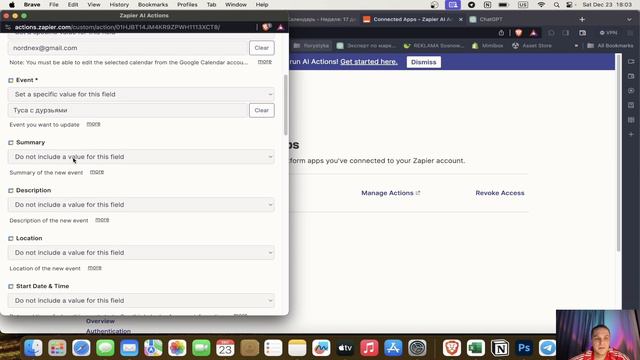
Task: Toggle the Location field checkbox
Action: coord(11,238)
